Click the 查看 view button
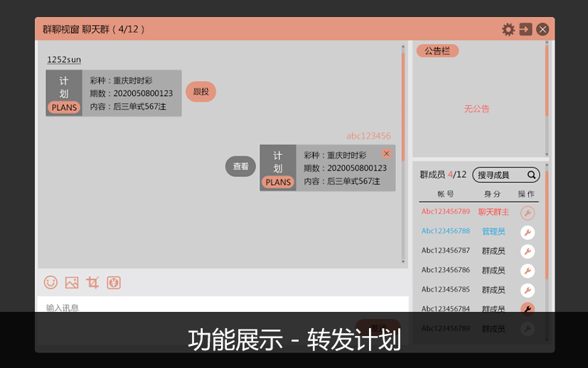588x368 pixels. point(240,167)
